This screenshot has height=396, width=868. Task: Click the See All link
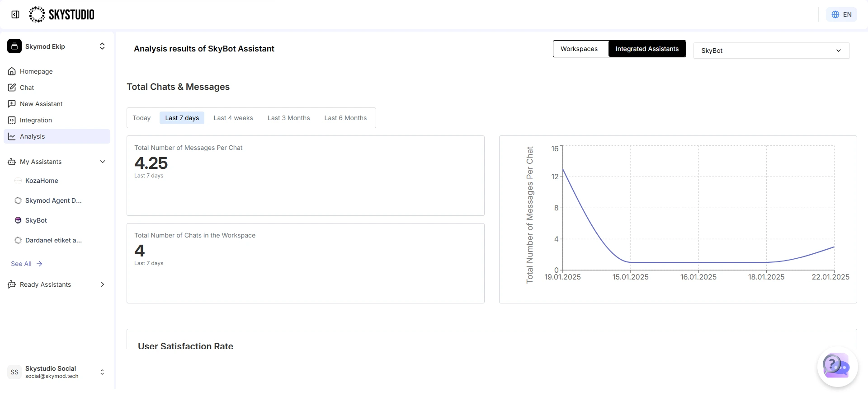pyautogui.click(x=26, y=264)
